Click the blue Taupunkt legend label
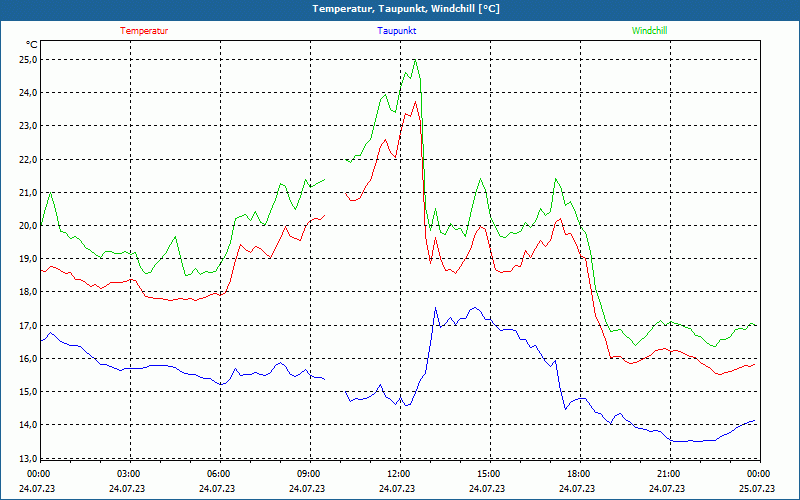 pyautogui.click(x=397, y=31)
